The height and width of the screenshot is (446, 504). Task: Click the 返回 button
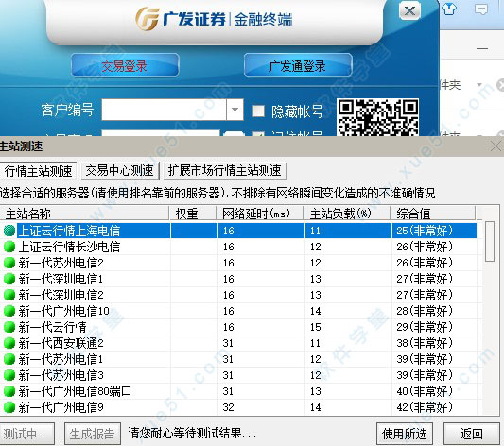[x=472, y=434]
